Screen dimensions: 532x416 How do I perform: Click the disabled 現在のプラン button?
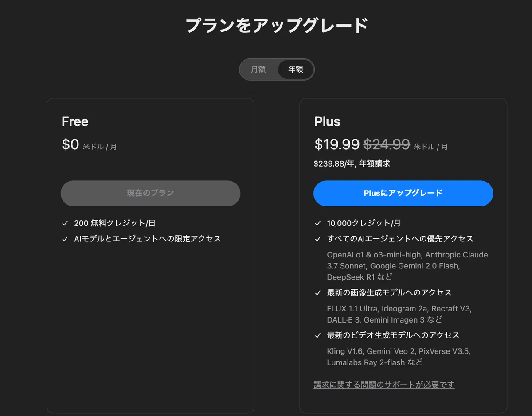(x=150, y=193)
